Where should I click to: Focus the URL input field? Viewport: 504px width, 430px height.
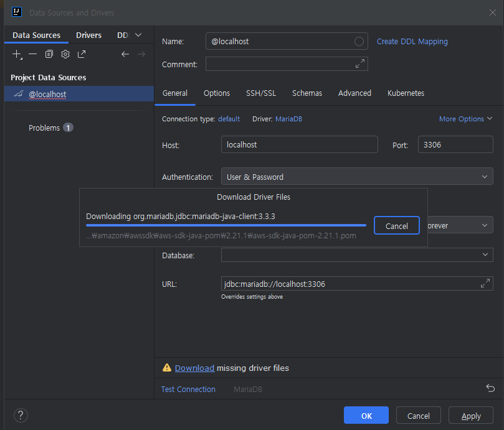click(x=357, y=283)
